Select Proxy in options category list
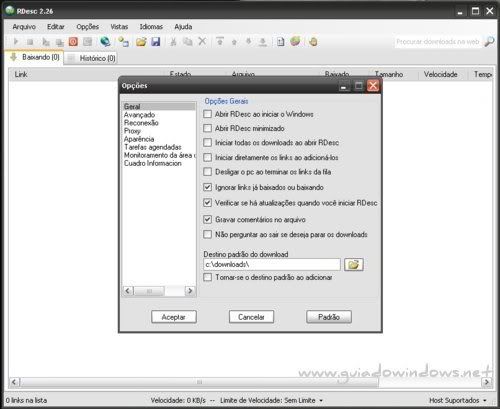This screenshot has width=500, height=409. (x=132, y=131)
